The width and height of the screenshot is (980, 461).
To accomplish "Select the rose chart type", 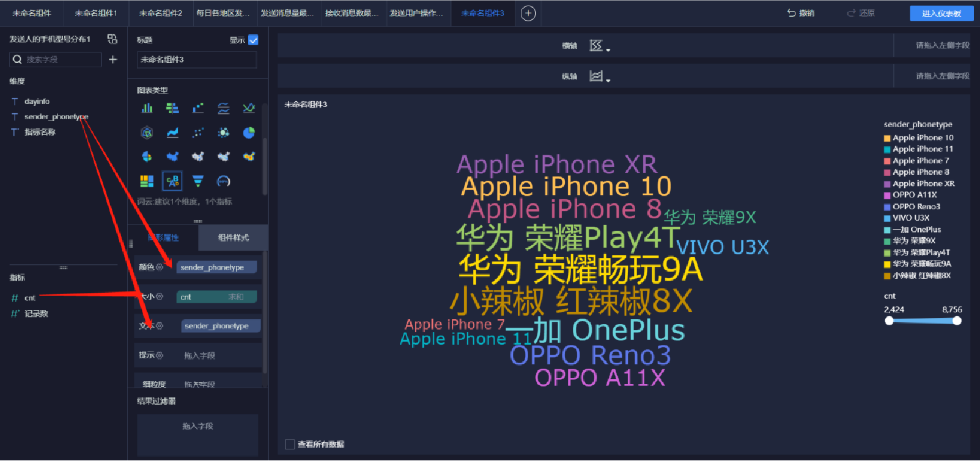I will pos(147,157).
